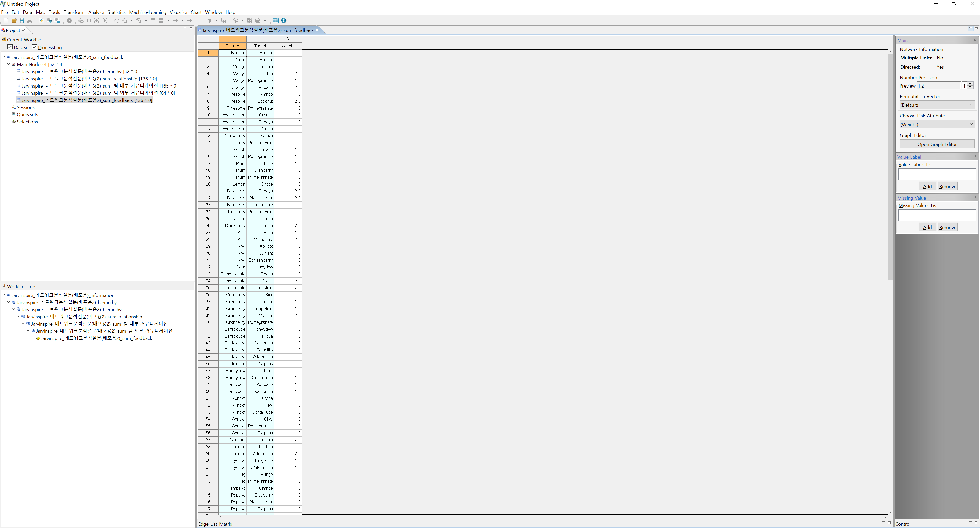980x528 pixels.
Task: Toggle the Main Nodeset checkbox
Action: point(14,64)
